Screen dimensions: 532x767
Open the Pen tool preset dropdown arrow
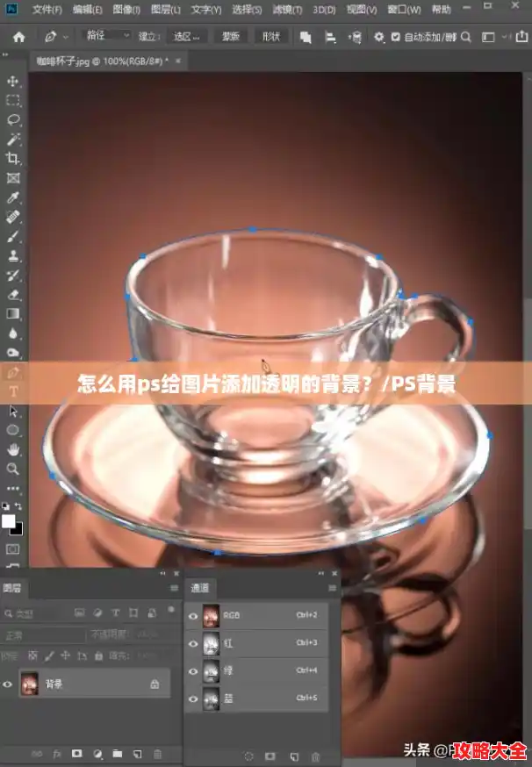tap(66, 37)
